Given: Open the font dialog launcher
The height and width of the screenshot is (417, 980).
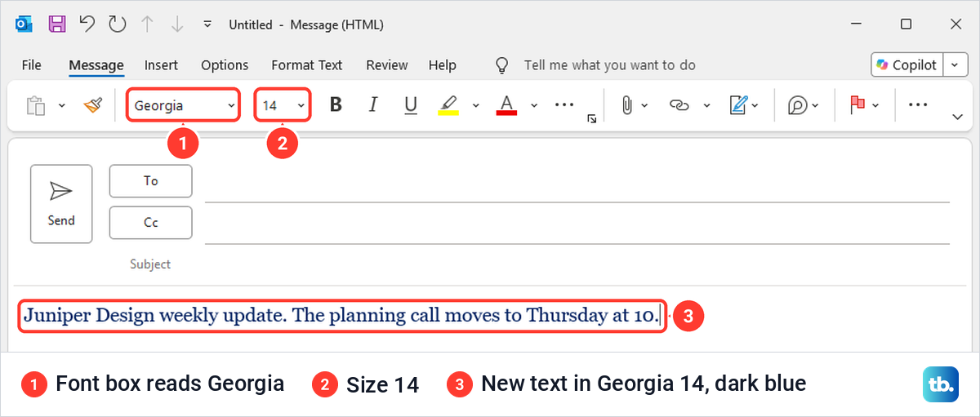Looking at the screenshot, I should coord(592,119).
